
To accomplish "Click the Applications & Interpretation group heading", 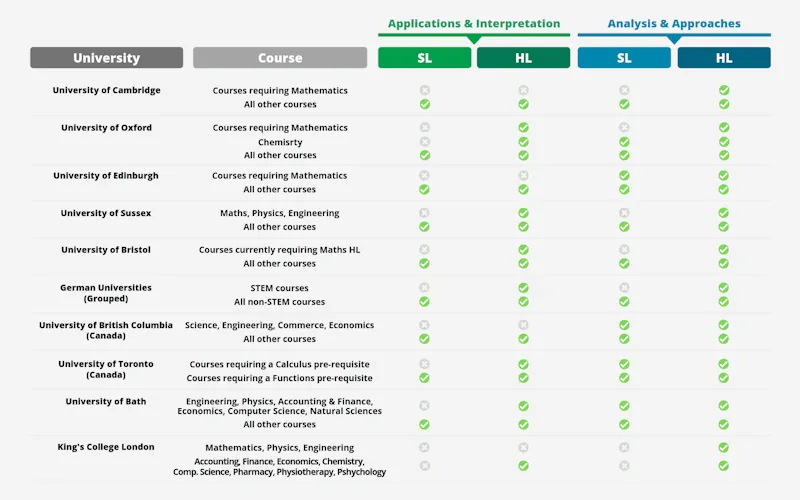I will 474,24.
